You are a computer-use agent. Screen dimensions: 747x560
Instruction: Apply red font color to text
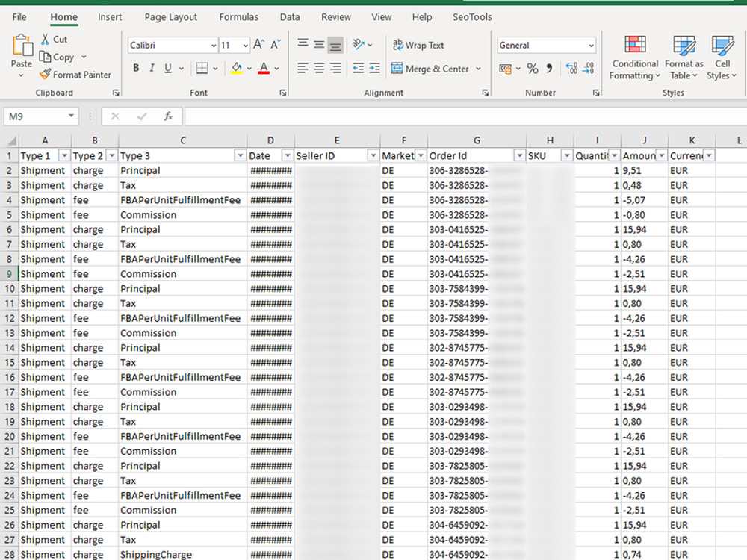click(x=264, y=69)
